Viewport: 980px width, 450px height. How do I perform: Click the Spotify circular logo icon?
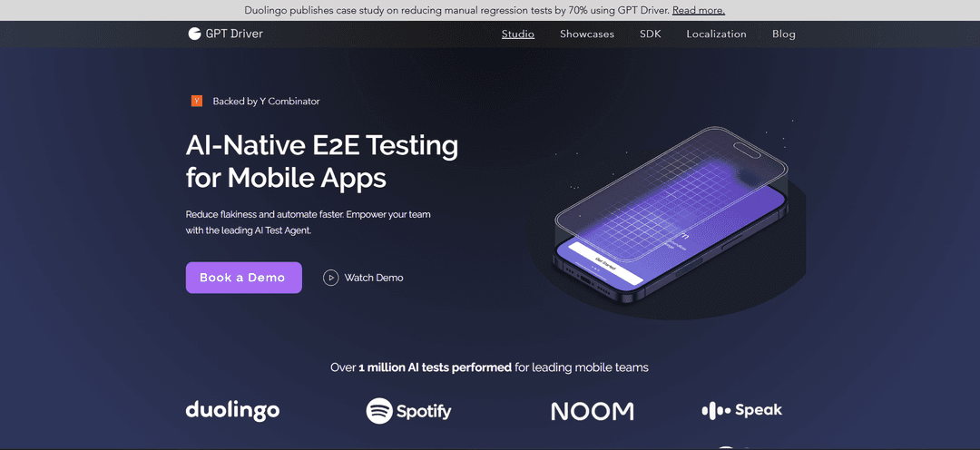379,411
